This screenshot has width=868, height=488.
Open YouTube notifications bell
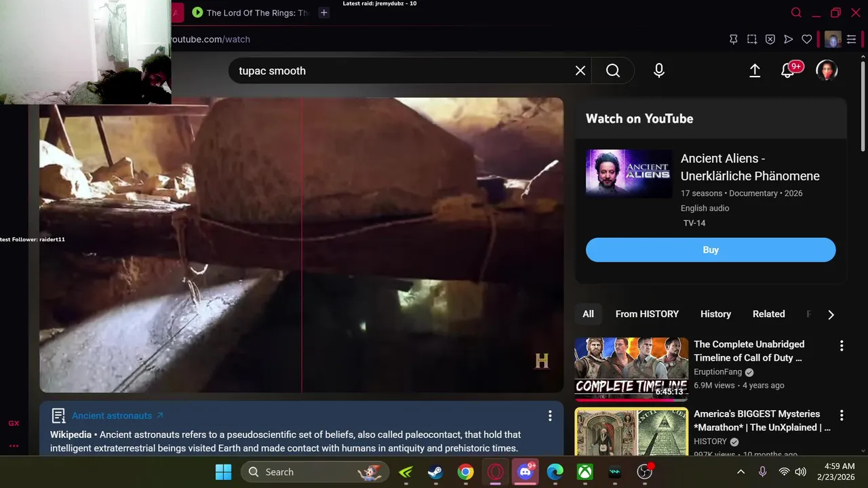788,70
